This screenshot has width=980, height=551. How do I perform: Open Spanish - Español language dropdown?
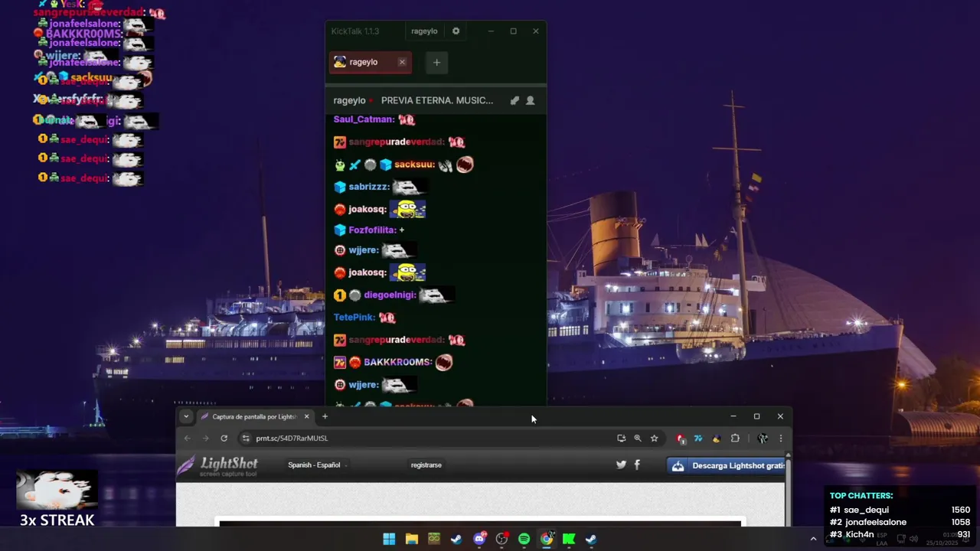click(x=317, y=465)
